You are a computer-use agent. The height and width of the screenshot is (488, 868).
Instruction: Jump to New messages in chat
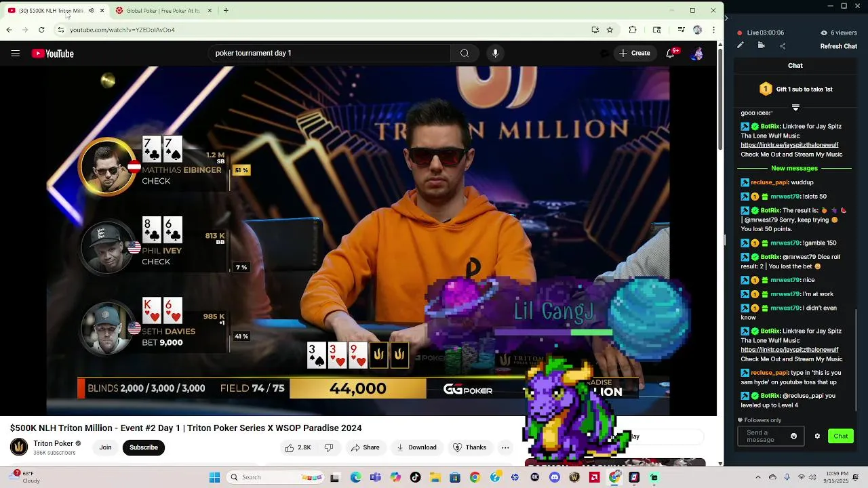tap(795, 168)
